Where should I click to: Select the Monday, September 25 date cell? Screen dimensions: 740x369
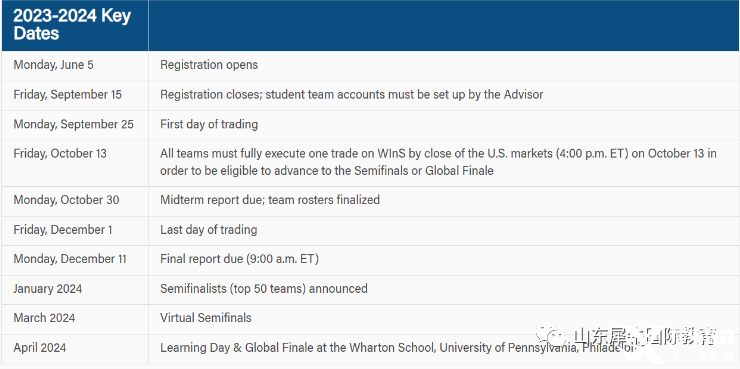tap(73, 124)
